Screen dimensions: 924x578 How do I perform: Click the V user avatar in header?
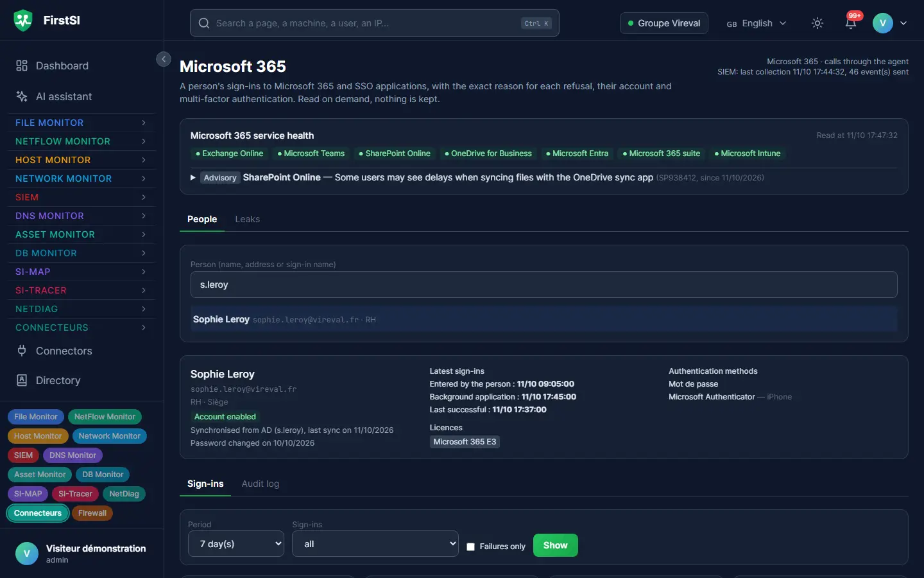pyautogui.click(x=883, y=23)
